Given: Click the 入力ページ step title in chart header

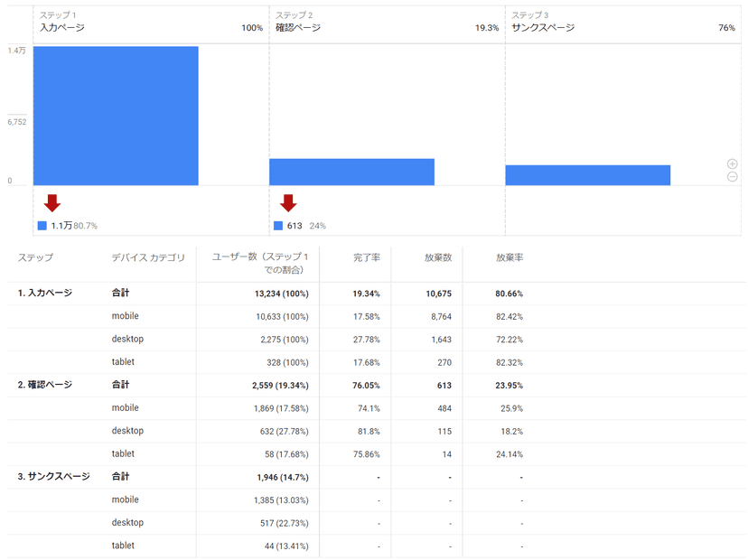Looking at the screenshot, I should (62, 28).
